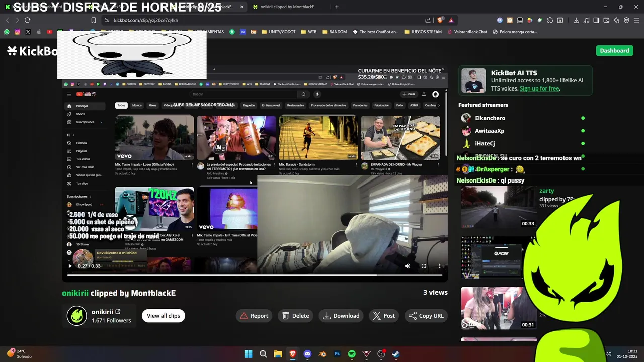The height and width of the screenshot is (362, 644).
Task: Open the browser hamburger menu
Action: (x=636, y=20)
